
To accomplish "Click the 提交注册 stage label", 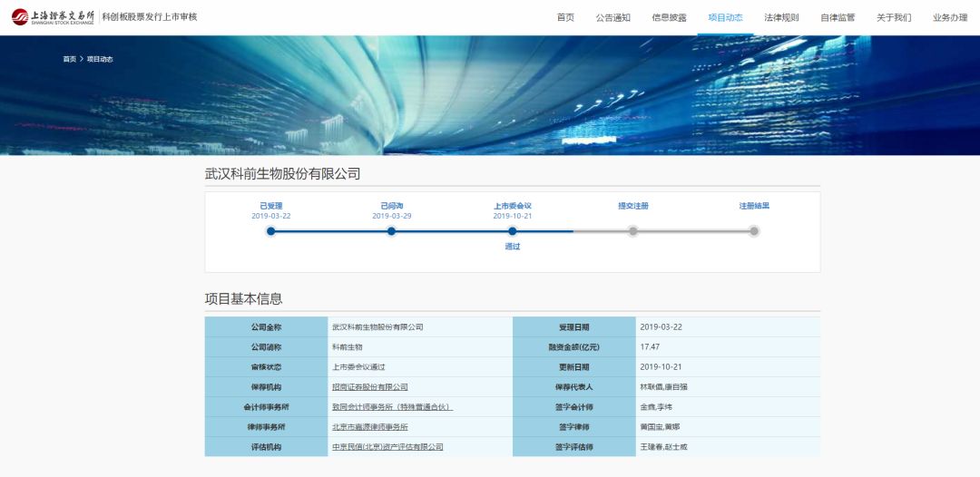I will pos(633,206).
